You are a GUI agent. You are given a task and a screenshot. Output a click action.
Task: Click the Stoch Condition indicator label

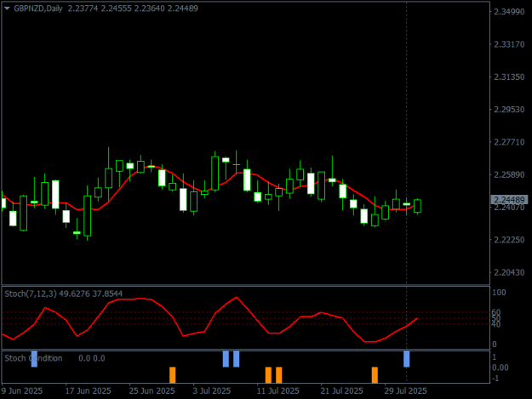[x=33, y=358]
